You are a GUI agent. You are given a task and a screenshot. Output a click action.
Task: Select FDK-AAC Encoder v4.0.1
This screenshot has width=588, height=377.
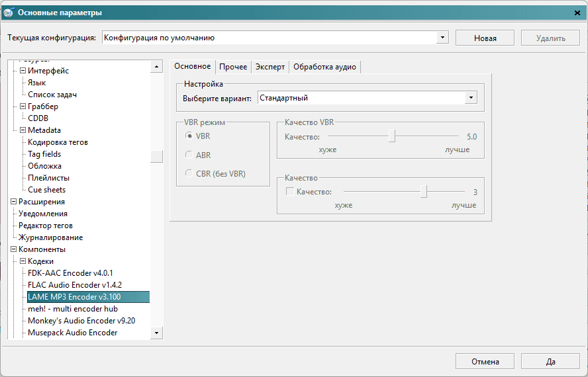[70, 273]
